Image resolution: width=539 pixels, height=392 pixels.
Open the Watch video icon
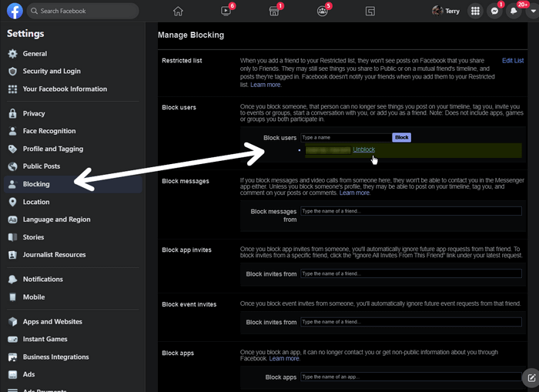[226, 12]
